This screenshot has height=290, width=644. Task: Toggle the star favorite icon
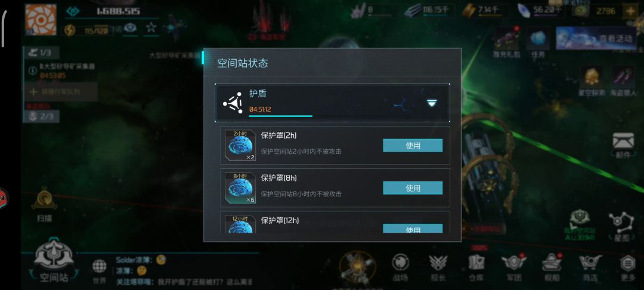pyautogui.click(x=151, y=28)
